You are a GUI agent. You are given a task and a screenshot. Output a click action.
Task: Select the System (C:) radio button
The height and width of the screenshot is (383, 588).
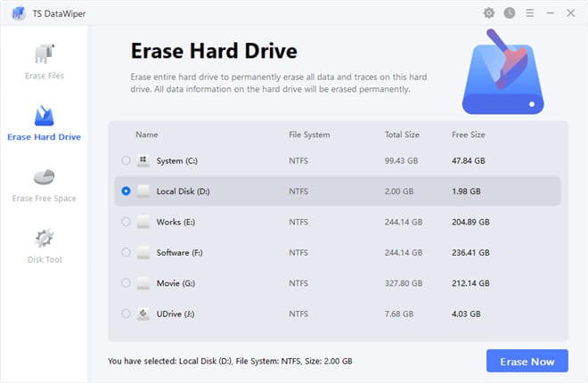click(x=126, y=160)
